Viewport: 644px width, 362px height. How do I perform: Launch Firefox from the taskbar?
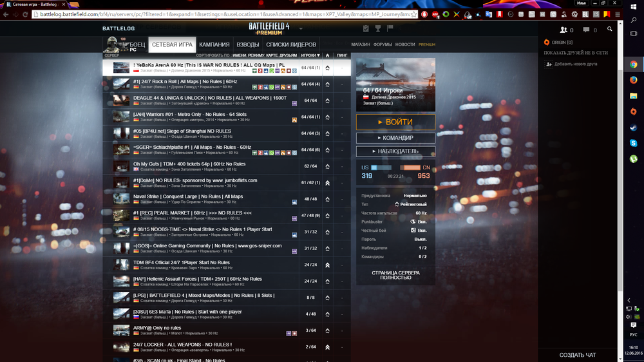tap(634, 80)
